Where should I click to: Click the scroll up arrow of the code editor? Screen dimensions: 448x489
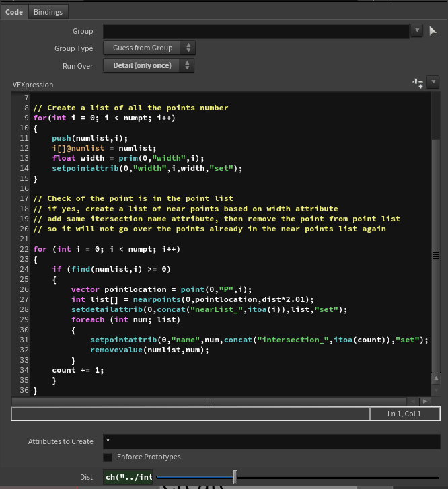point(436,378)
